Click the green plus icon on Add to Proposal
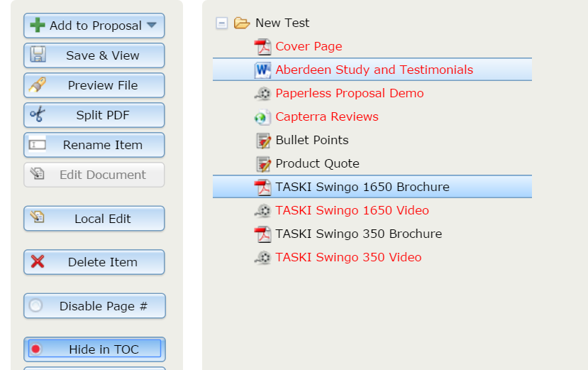This screenshot has height=370, width=588. [x=38, y=25]
